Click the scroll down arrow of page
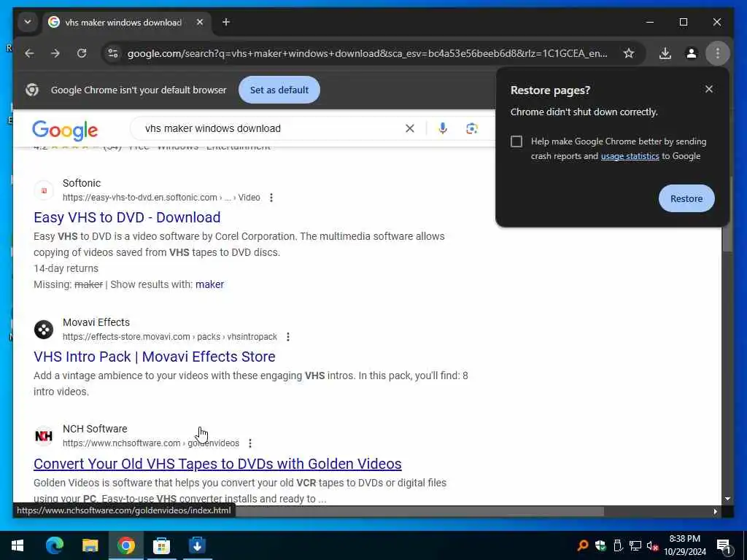Viewport: 747px width, 560px height. (x=727, y=499)
